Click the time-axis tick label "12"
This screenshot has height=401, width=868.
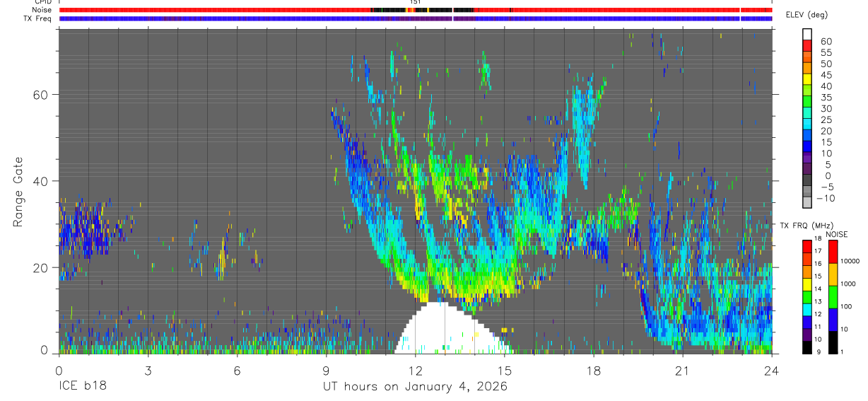415,370
